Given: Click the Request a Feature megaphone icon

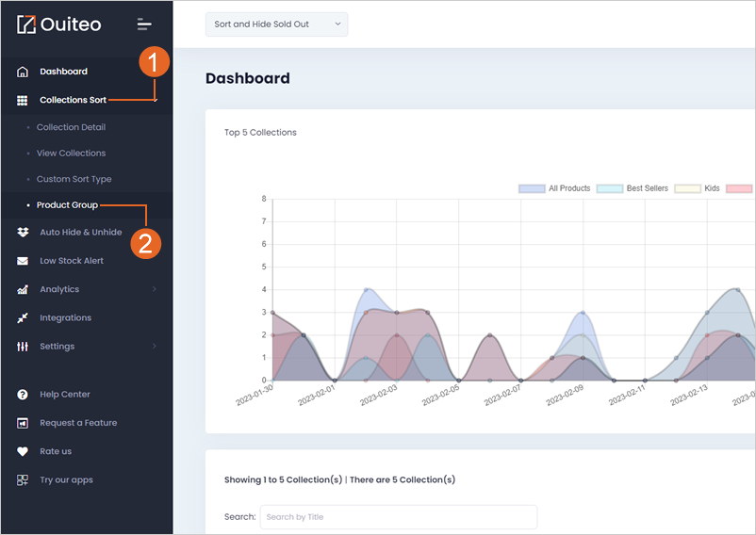Looking at the screenshot, I should 23,423.
